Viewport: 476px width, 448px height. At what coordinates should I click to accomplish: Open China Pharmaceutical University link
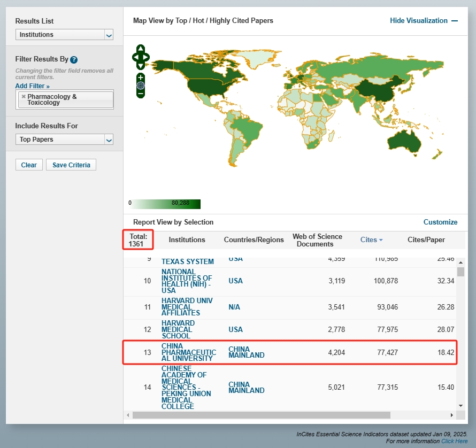click(188, 352)
